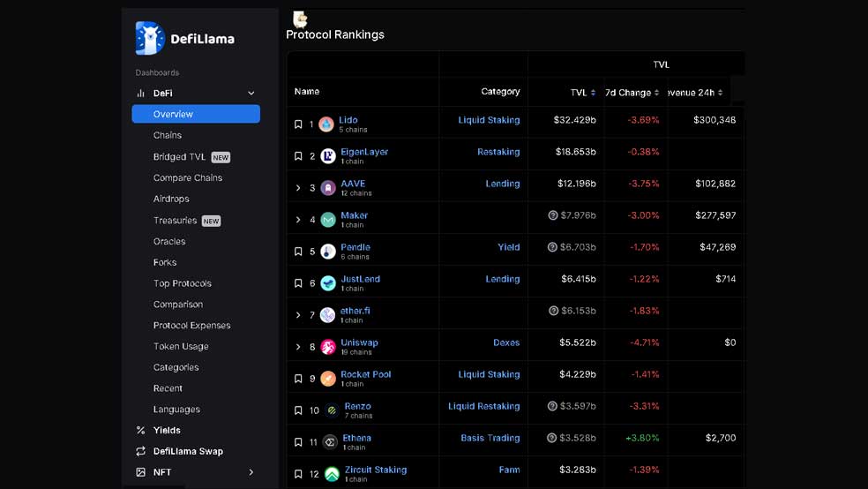
Task: Click the Zircuit Staking logo
Action: (333, 474)
